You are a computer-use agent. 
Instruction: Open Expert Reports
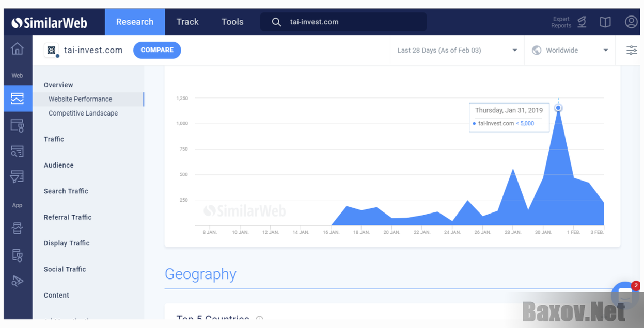click(x=561, y=22)
